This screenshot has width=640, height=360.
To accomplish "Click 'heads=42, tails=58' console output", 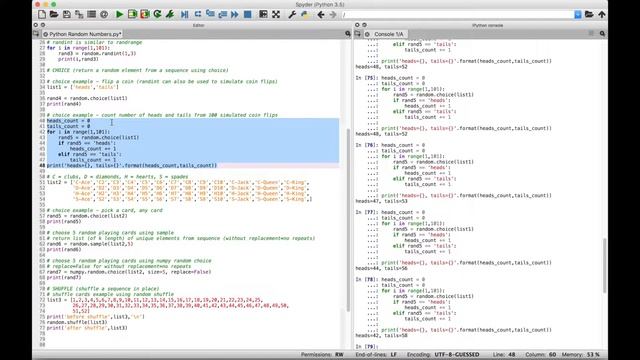I will coord(381,336).
